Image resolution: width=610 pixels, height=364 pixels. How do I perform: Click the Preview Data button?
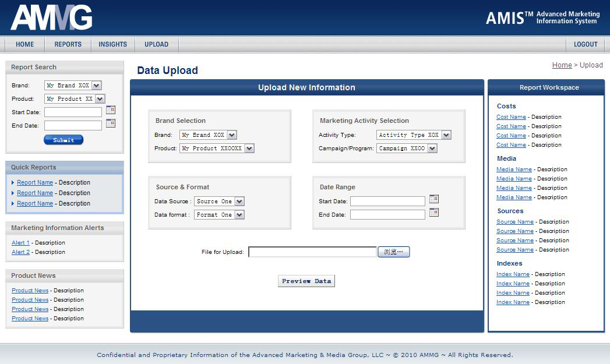pos(306,281)
